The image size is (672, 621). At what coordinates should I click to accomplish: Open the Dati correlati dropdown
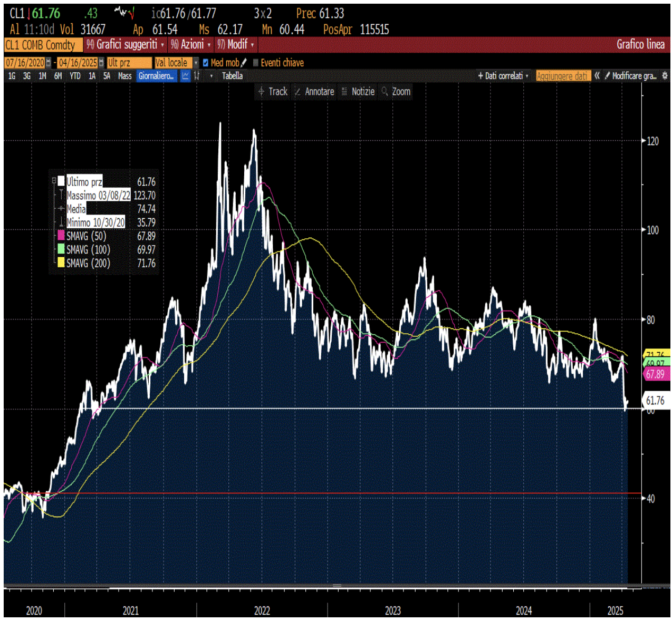[503, 76]
